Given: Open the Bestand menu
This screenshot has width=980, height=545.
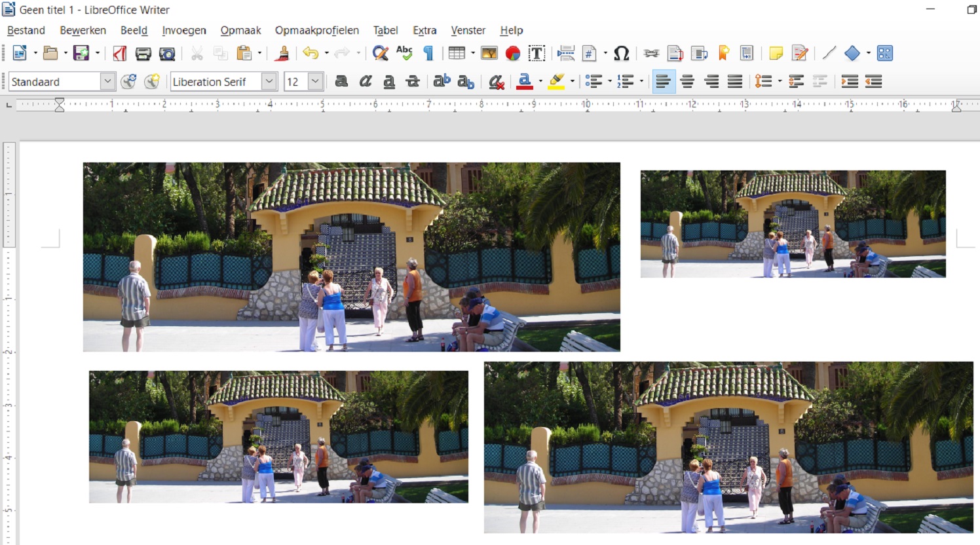Looking at the screenshot, I should (x=26, y=30).
